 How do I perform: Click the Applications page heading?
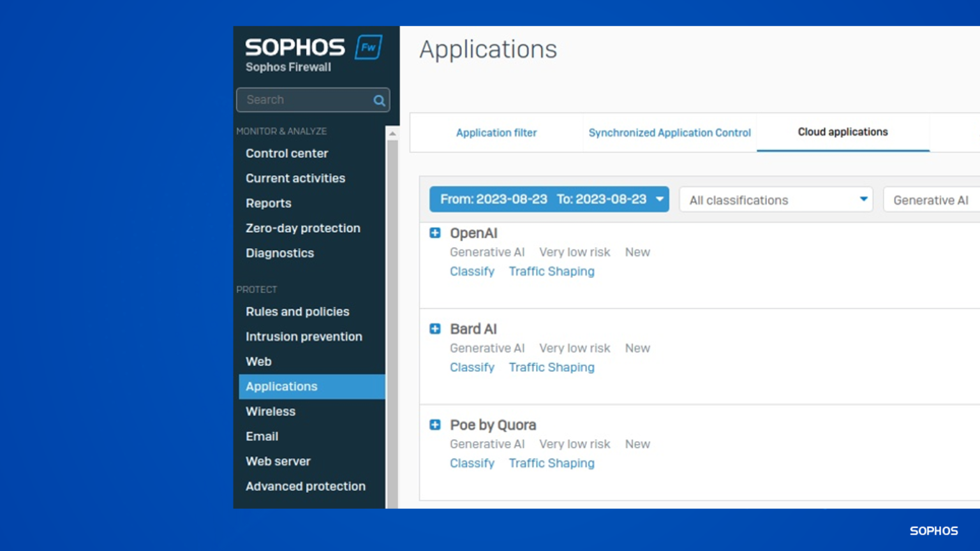click(488, 49)
